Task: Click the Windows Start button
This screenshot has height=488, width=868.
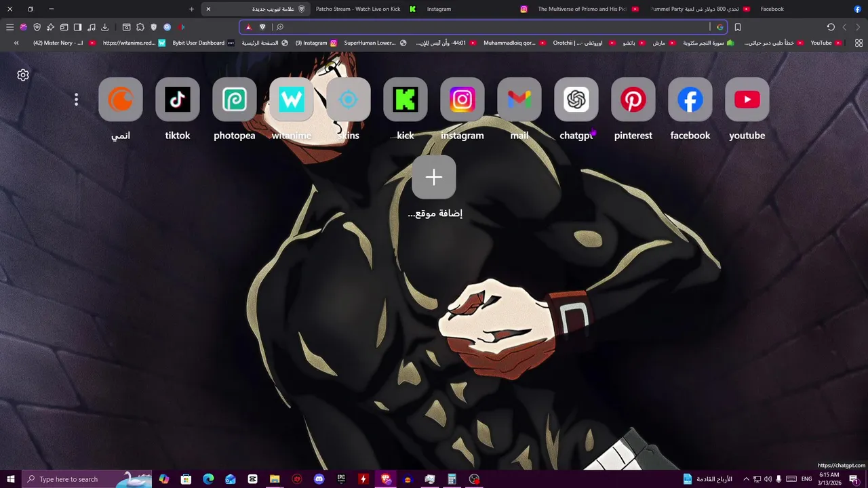Action: coord(11,479)
